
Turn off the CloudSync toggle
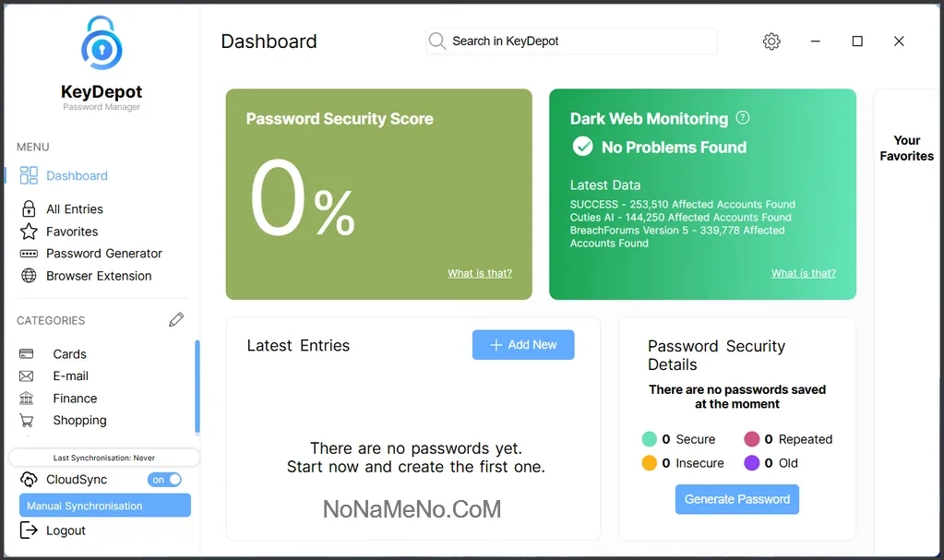click(x=166, y=480)
